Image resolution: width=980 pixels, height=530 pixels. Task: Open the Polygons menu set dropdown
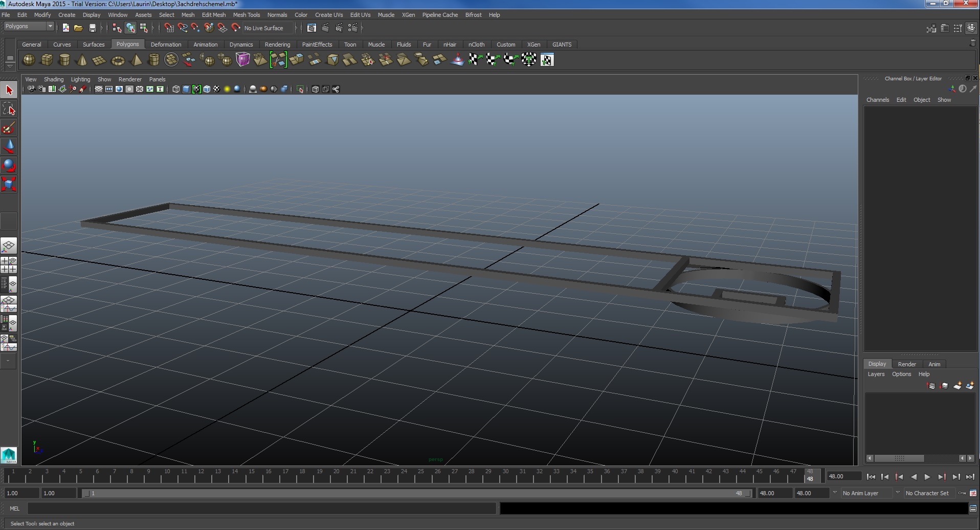pos(29,27)
